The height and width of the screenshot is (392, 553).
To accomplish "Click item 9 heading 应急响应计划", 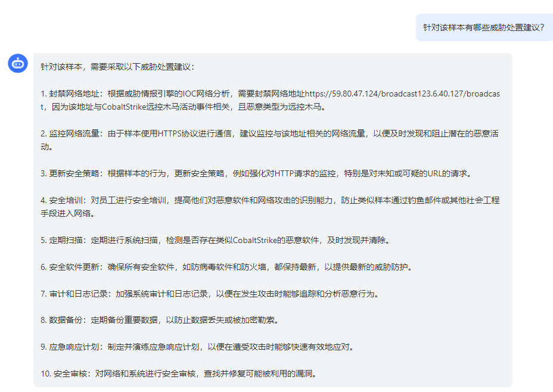I will 74,347.
